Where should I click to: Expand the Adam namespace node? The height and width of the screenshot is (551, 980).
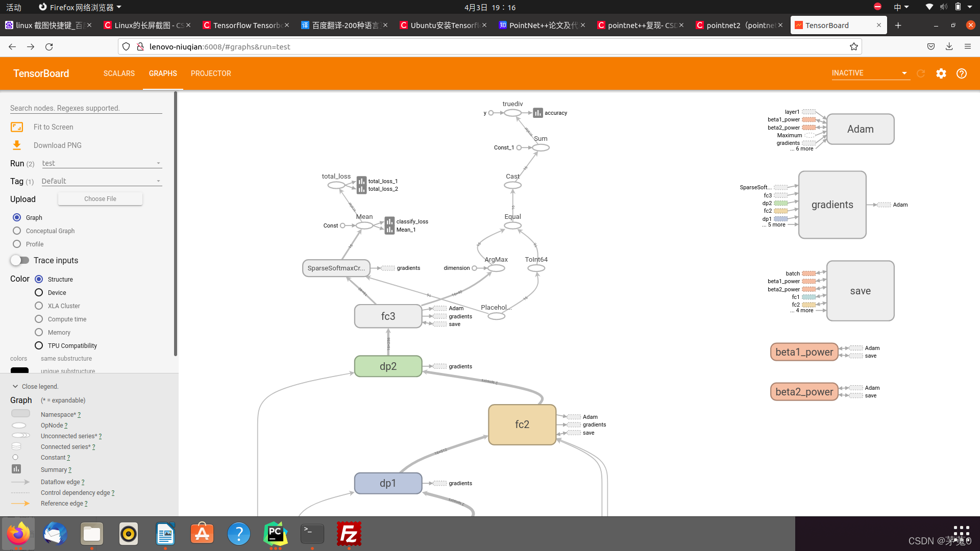click(861, 129)
